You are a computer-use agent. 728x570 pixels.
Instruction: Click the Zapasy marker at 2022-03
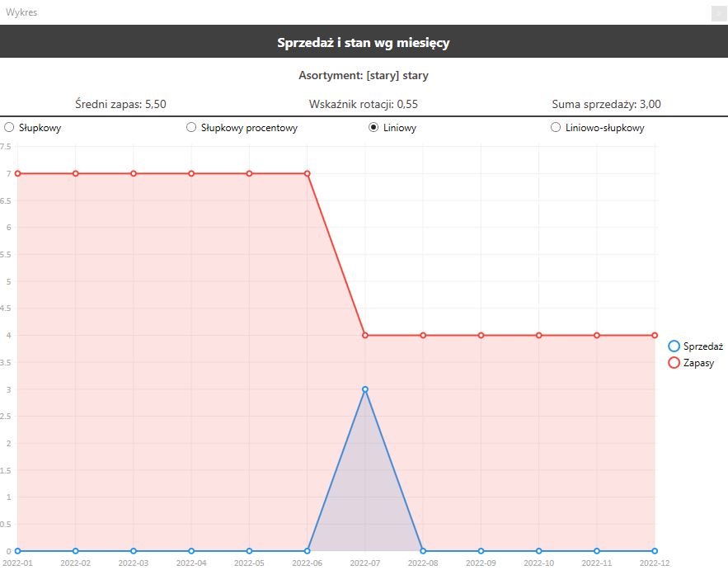(134, 173)
